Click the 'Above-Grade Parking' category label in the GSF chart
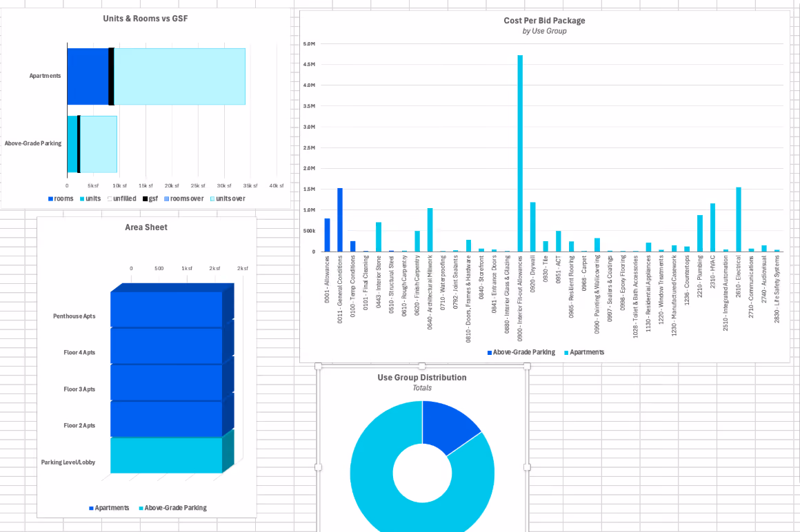The height and width of the screenshot is (532, 800). (33, 144)
